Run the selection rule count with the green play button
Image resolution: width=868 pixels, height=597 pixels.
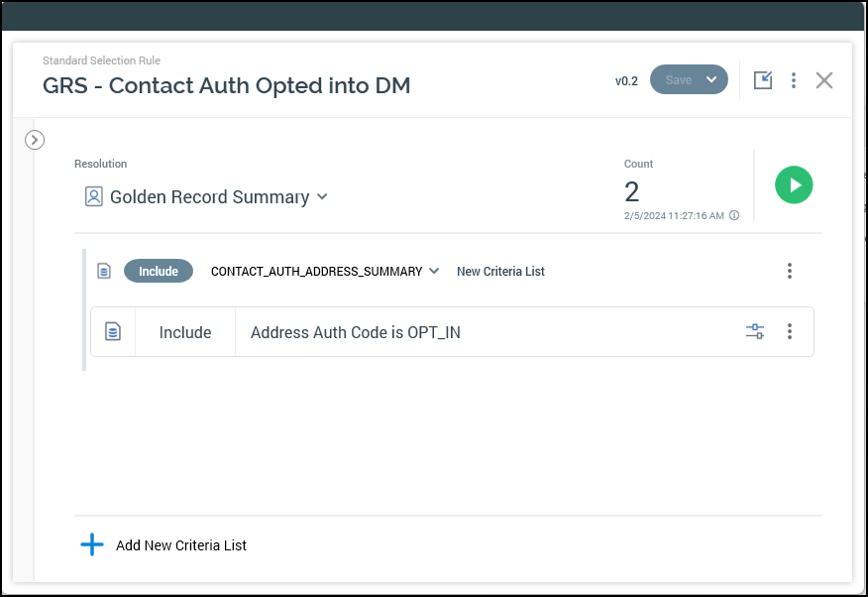pos(794,185)
